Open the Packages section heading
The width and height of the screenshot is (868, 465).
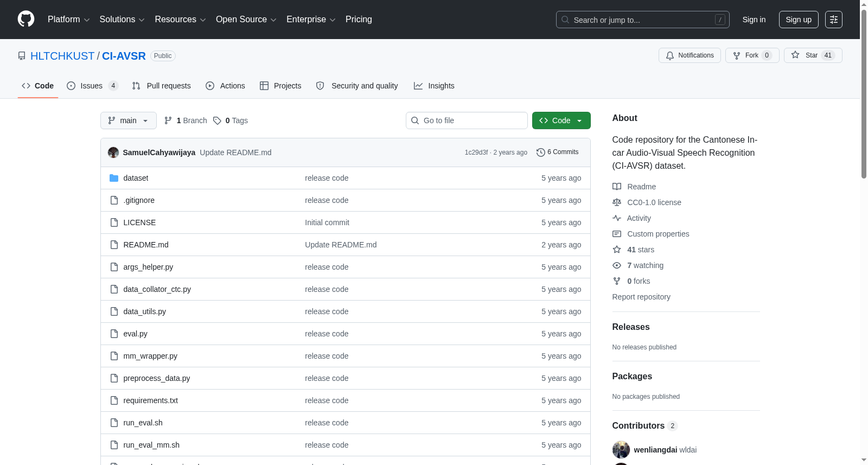tap(632, 376)
